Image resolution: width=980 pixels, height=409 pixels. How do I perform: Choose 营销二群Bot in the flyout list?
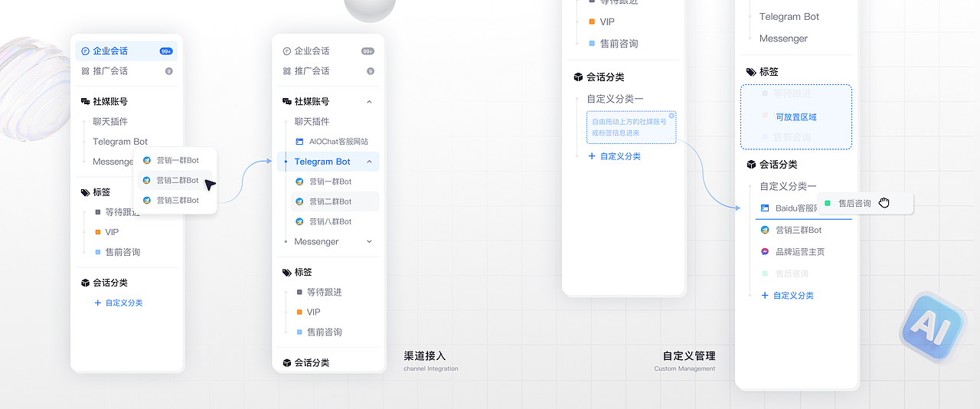click(175, 181)
